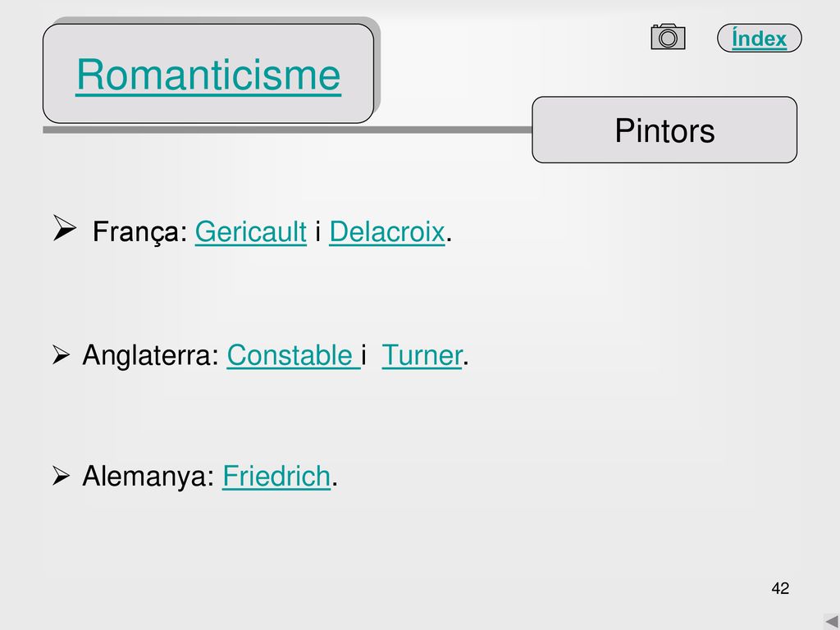Open the Friedrich link

pos(276,476)
